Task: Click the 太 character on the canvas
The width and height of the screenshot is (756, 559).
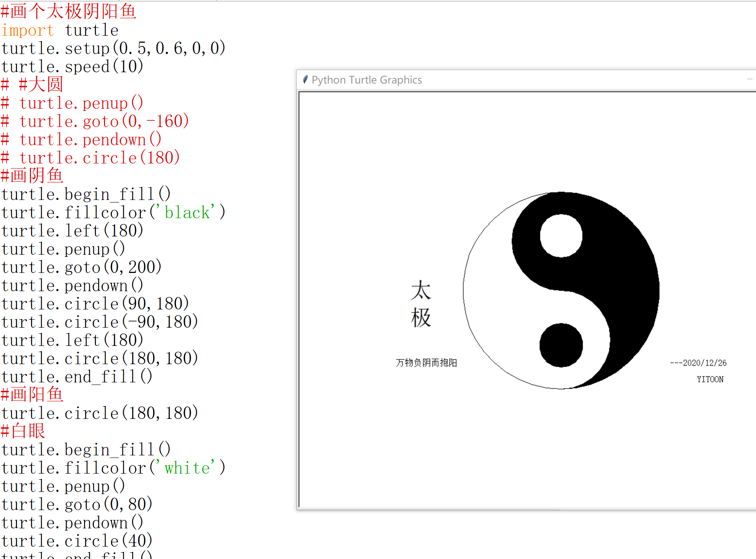Action: [x=421, y=290]
